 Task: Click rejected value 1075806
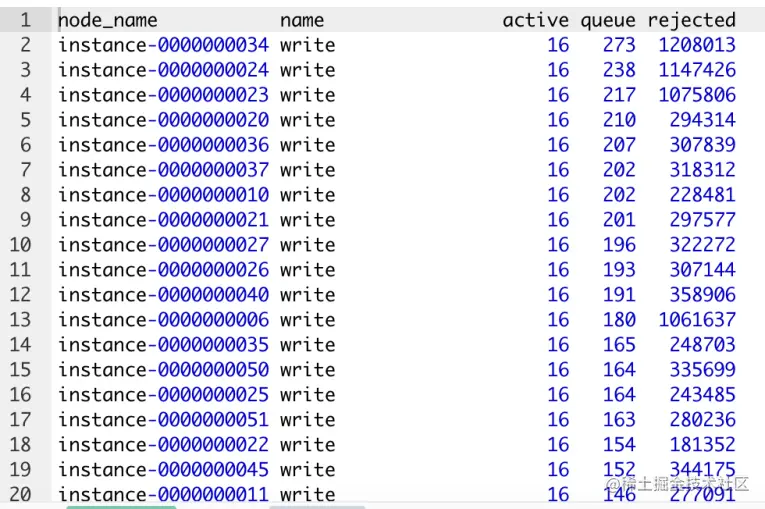click(697, 95)
